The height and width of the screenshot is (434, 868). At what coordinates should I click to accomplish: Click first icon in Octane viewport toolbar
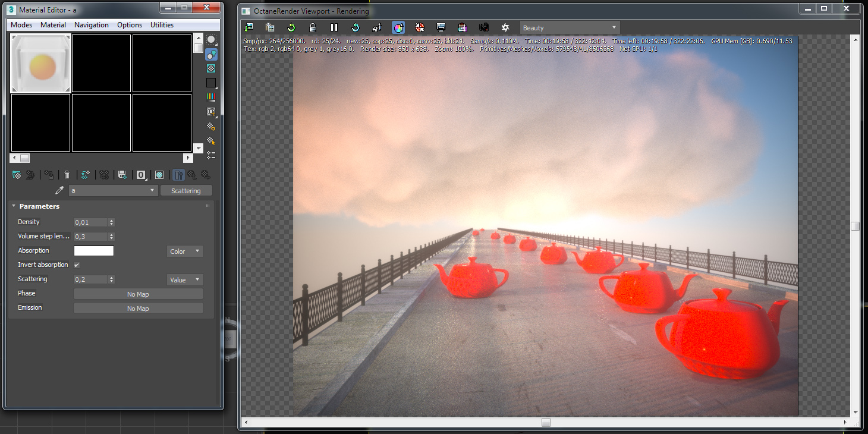pos(249,27)
